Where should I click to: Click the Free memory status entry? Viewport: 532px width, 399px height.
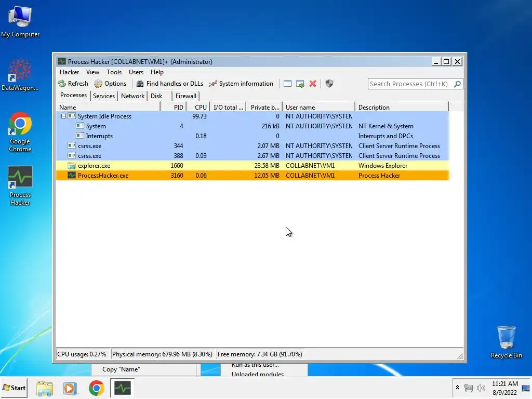coord(260,354)
